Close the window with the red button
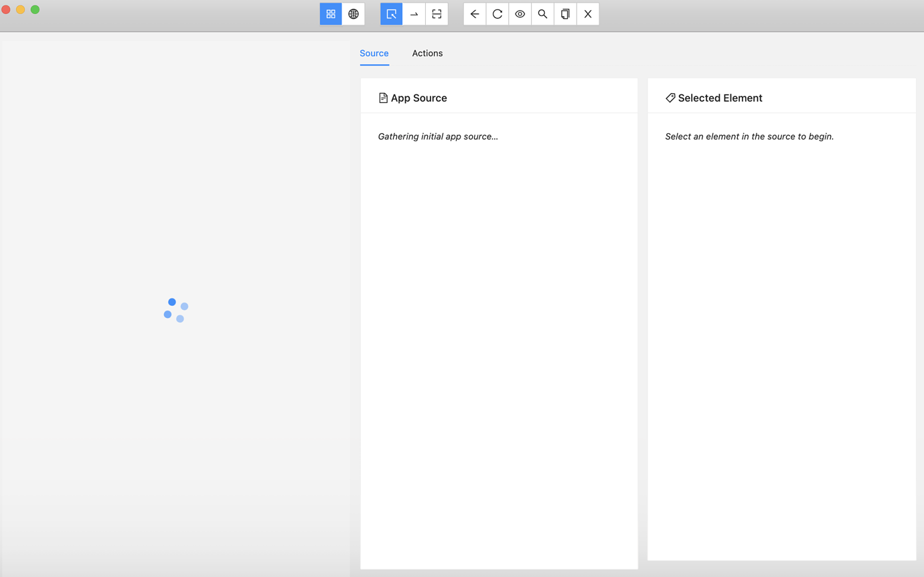This screenshot has width=924, height=577. point(6,9)
